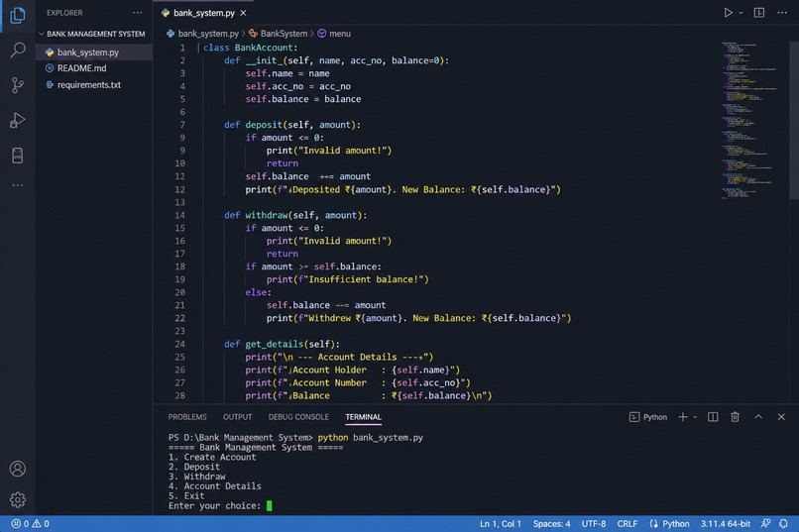799x532 pixels.
Task: Maximize the panel with chevron up
Action: point(758,417)
